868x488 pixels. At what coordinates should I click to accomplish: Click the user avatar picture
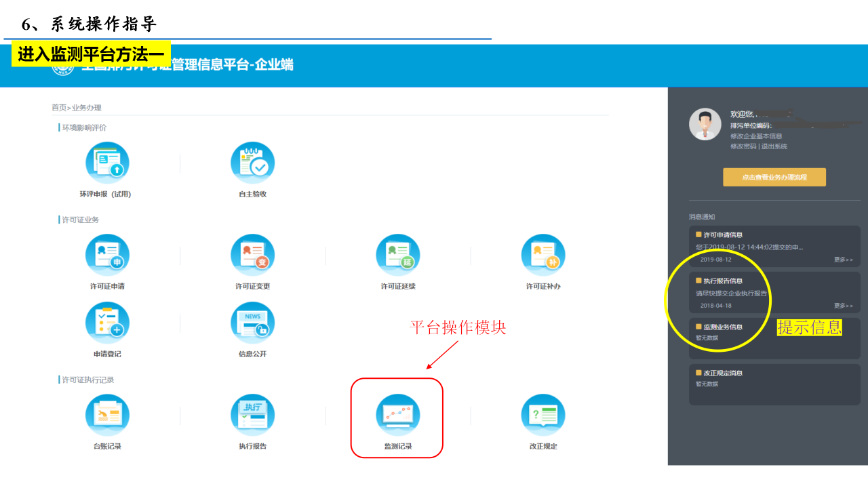(705, 125)
